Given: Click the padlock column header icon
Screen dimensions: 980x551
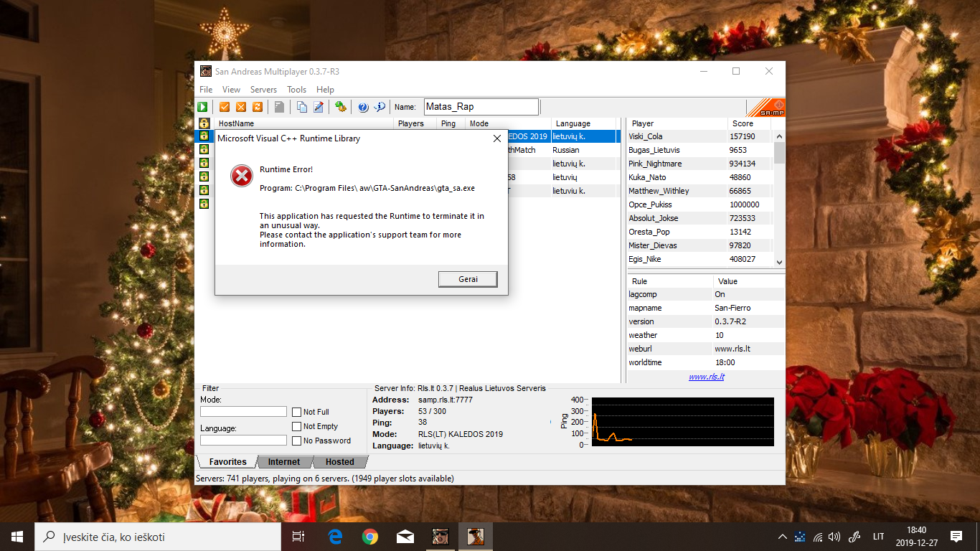Looking at the screenshot, I should tap(204, 123).
